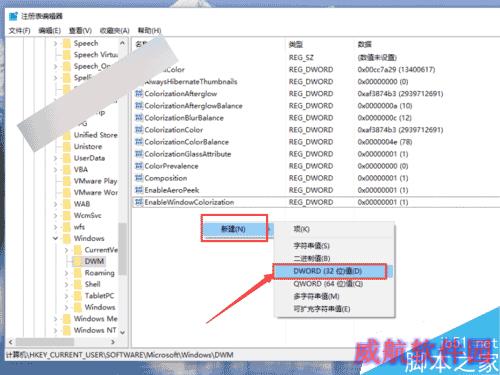Click the Shell folder icon

(x=77, y=284)
